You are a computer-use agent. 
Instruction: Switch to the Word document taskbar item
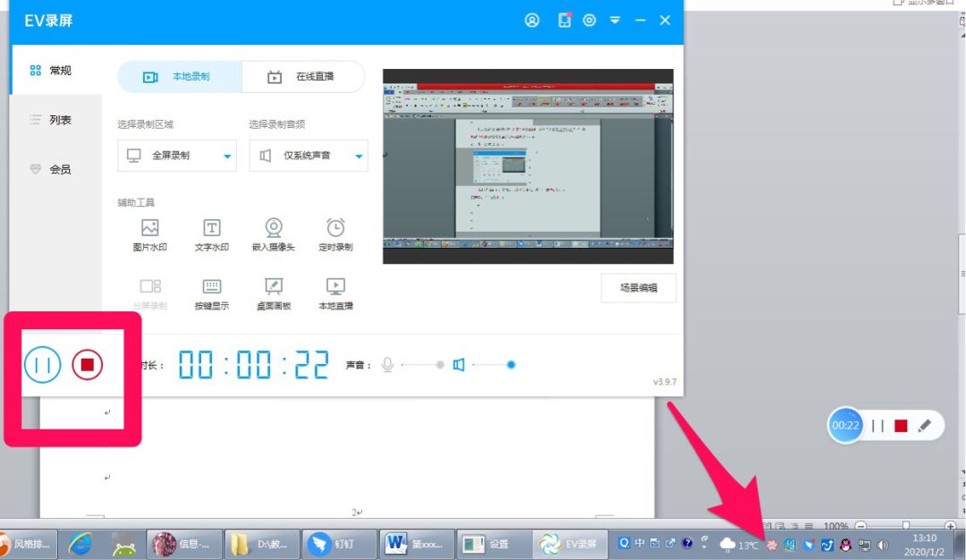point(417,544)
